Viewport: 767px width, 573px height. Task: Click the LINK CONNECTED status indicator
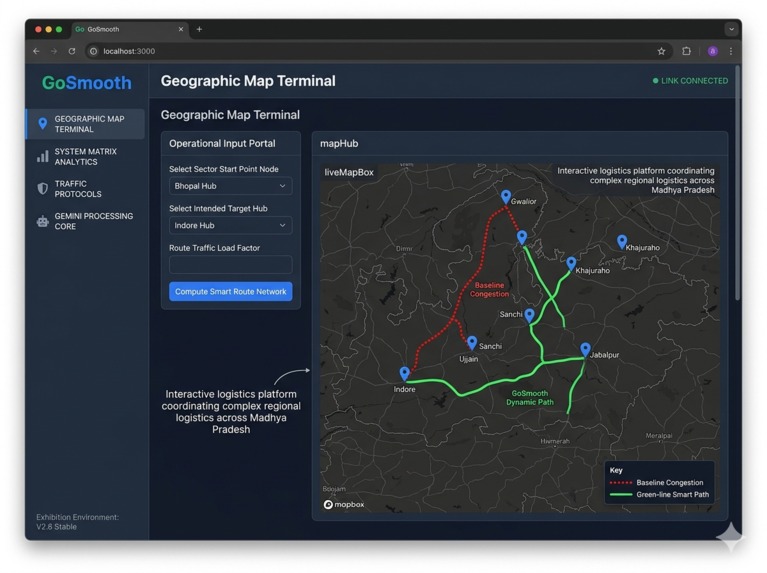[690, 81]
